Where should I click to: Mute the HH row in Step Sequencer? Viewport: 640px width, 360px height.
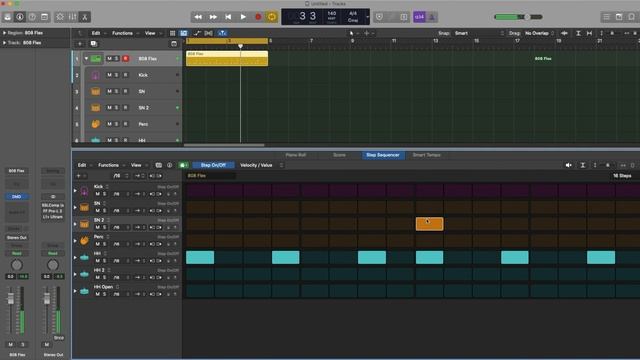click(98, 261)
